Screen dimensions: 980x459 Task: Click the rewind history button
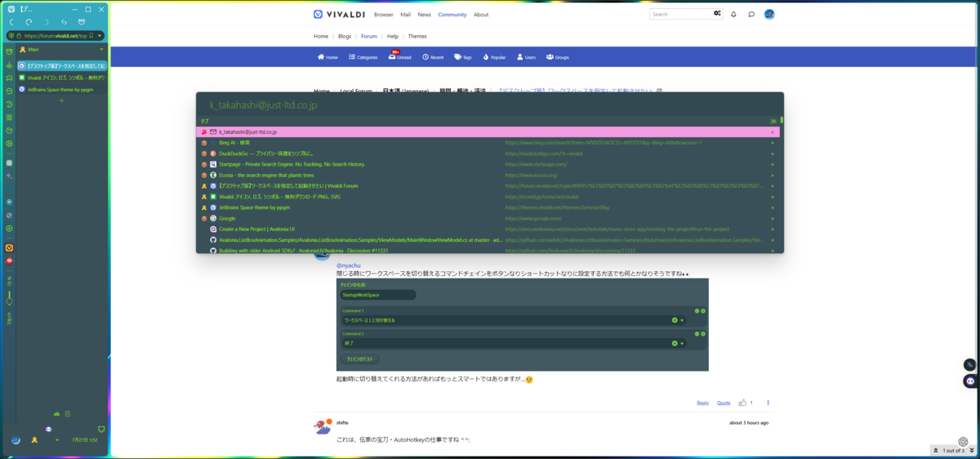point(64,22)
